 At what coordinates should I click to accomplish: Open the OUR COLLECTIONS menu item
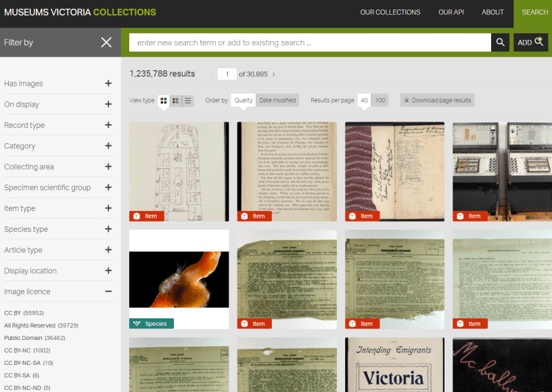(x=390, y=12)
